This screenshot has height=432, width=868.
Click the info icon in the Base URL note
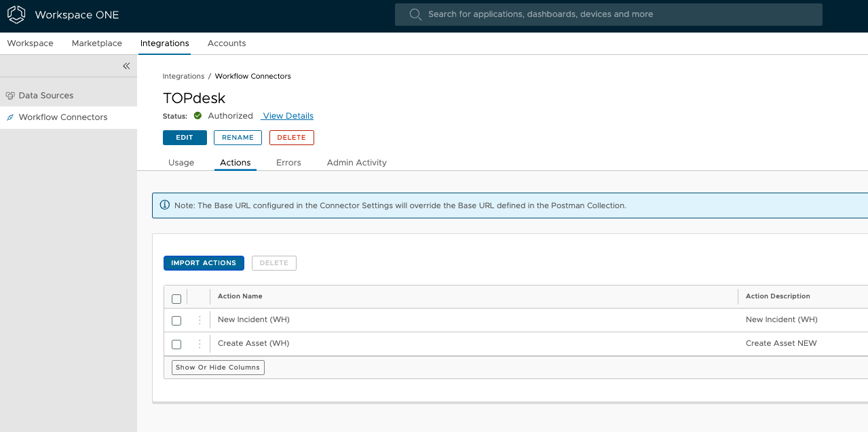click(x=165, y=205)
